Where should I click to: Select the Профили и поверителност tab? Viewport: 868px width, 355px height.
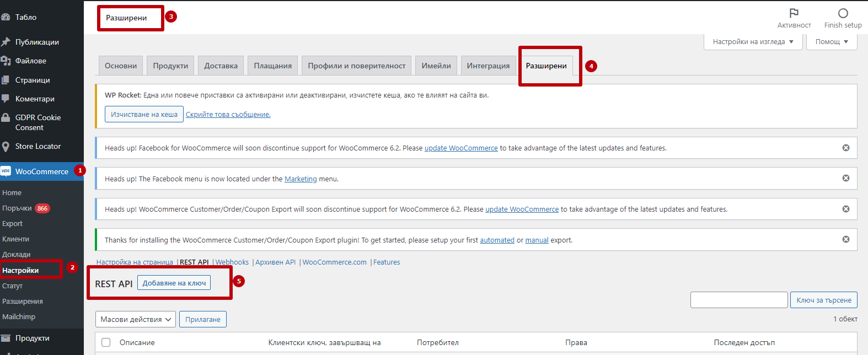pos(356,66)
